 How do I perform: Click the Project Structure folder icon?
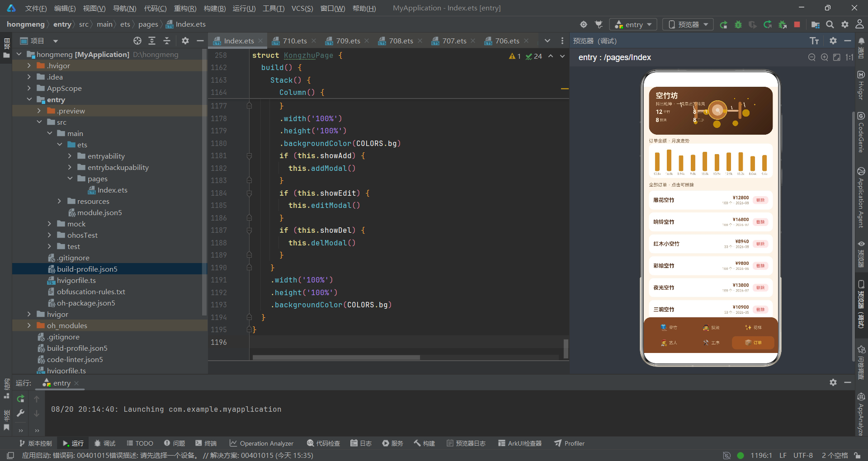point(815,24)
